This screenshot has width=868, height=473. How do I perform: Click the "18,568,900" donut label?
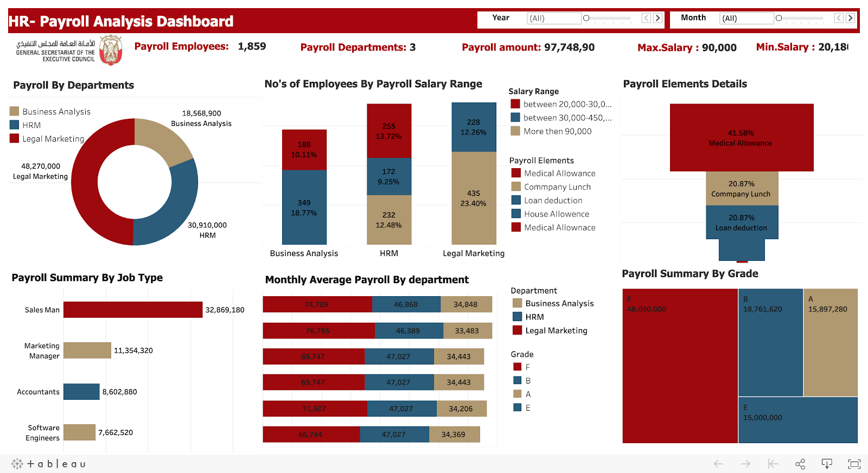point(201,113)
